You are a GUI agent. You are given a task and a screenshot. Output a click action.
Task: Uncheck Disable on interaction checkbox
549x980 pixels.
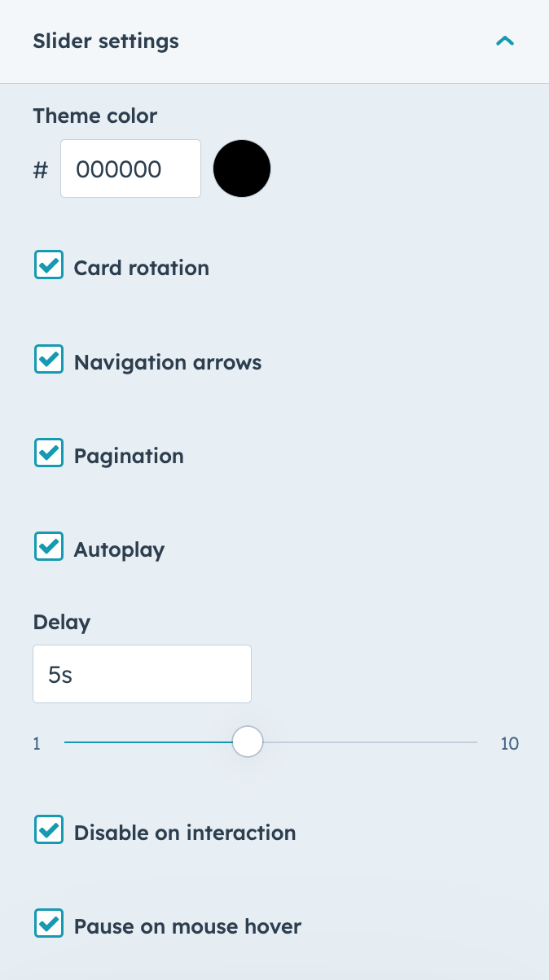[49, 830]
